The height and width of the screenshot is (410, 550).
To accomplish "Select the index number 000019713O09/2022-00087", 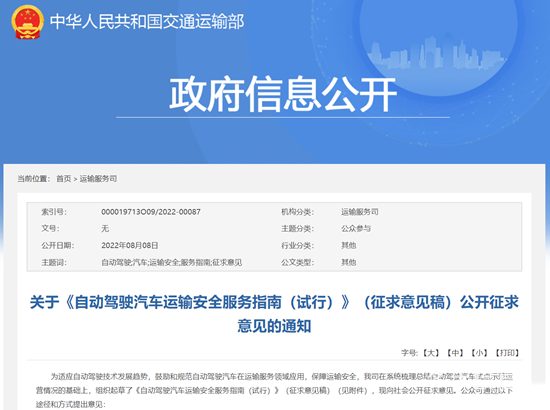I will (151, 212).
